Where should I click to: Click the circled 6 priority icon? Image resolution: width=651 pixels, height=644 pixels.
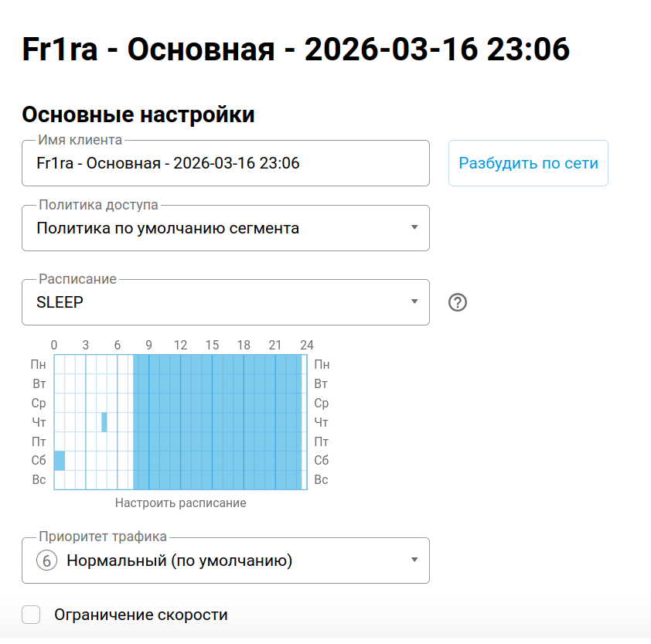(x=47, y=561)
